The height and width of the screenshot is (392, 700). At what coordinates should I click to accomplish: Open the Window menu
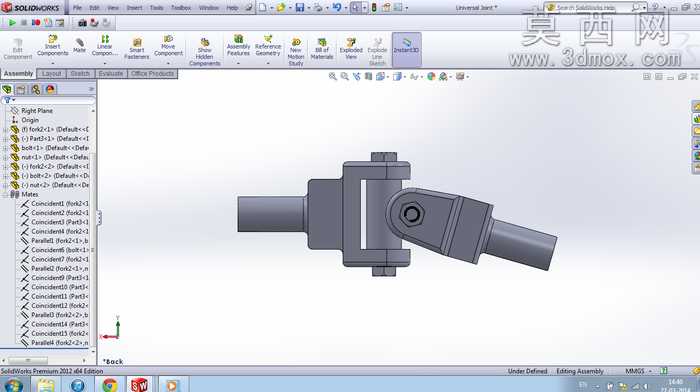[208, 8]
